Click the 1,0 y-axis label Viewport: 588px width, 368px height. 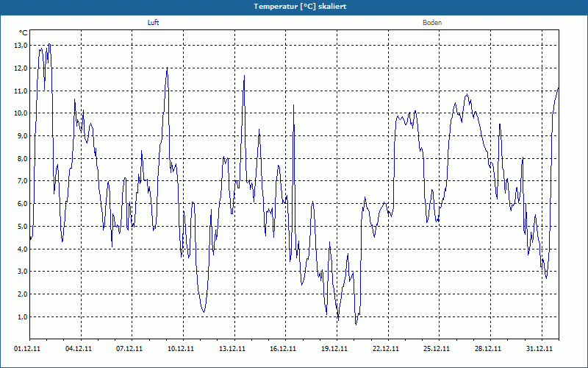pyautogui.click(x=23, y=317)
